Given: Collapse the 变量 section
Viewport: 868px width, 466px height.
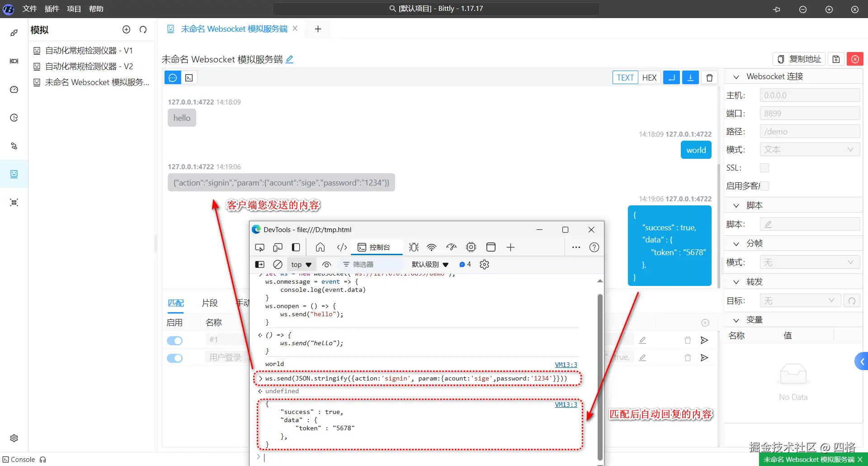Looking at the screenshot, I should click(x=736, y=320).
